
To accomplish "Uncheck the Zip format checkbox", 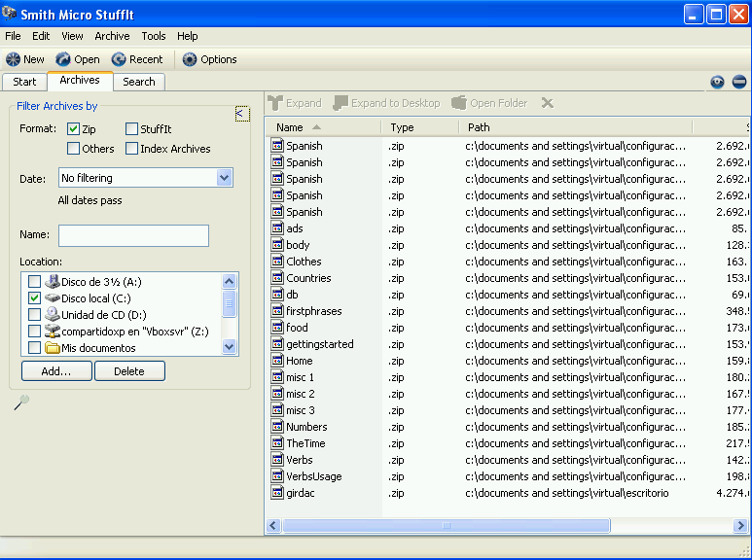I will (73, 128).
